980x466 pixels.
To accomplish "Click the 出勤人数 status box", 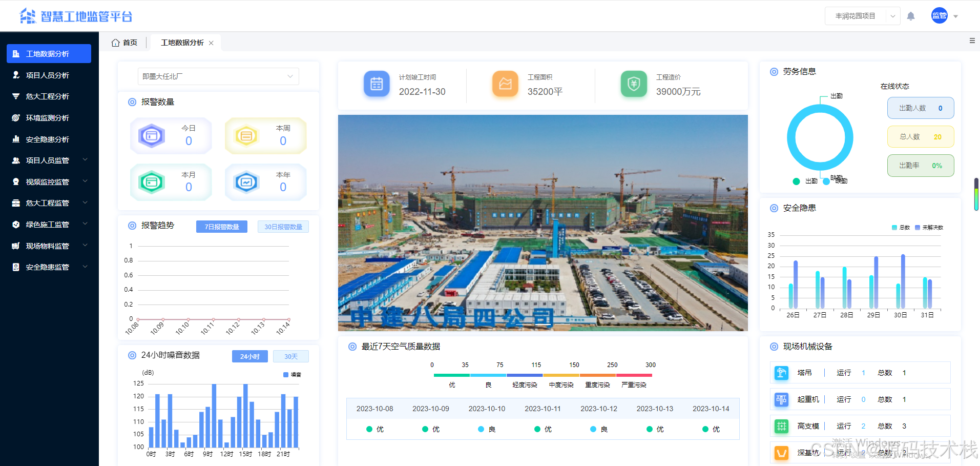I will (921, 108).
